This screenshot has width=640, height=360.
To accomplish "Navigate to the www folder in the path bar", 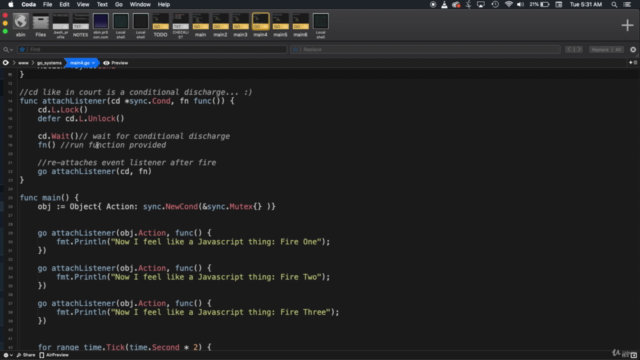I will click(23, 63).
